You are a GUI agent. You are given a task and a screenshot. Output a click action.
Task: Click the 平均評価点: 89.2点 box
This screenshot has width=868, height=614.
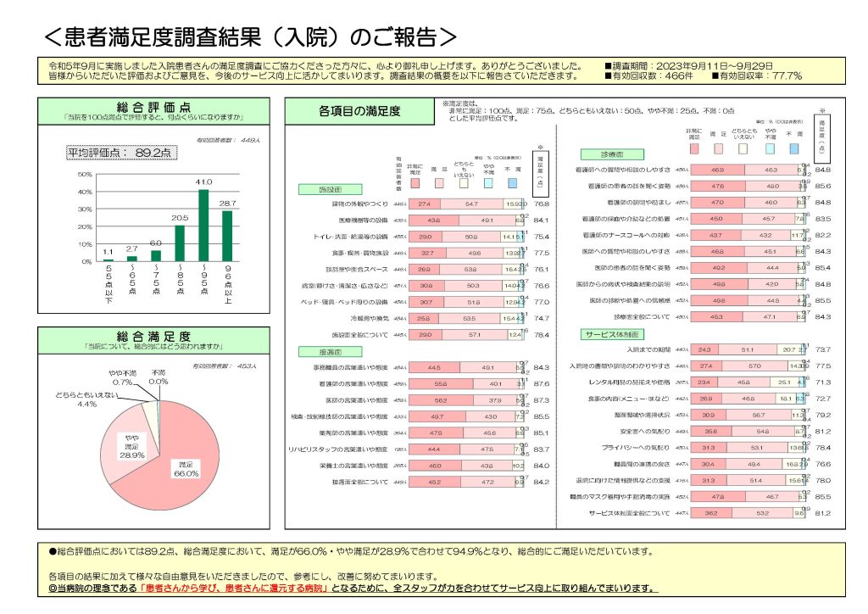tap(121, 153)
